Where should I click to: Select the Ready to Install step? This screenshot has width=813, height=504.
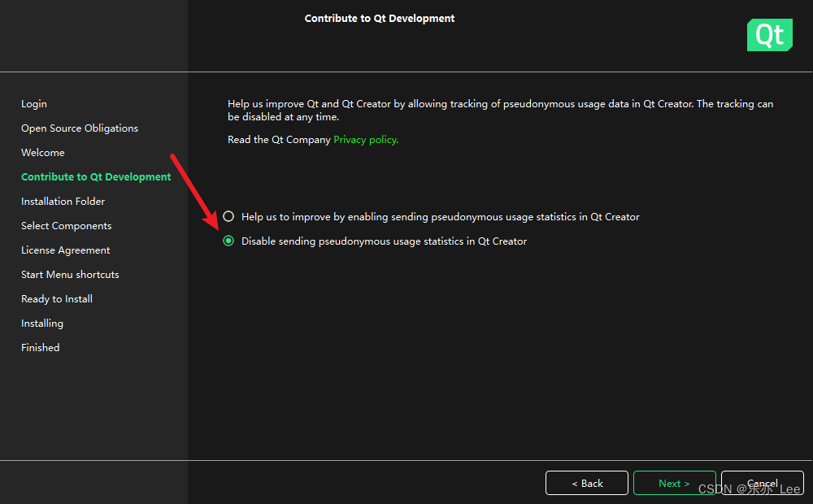(57, 298)
